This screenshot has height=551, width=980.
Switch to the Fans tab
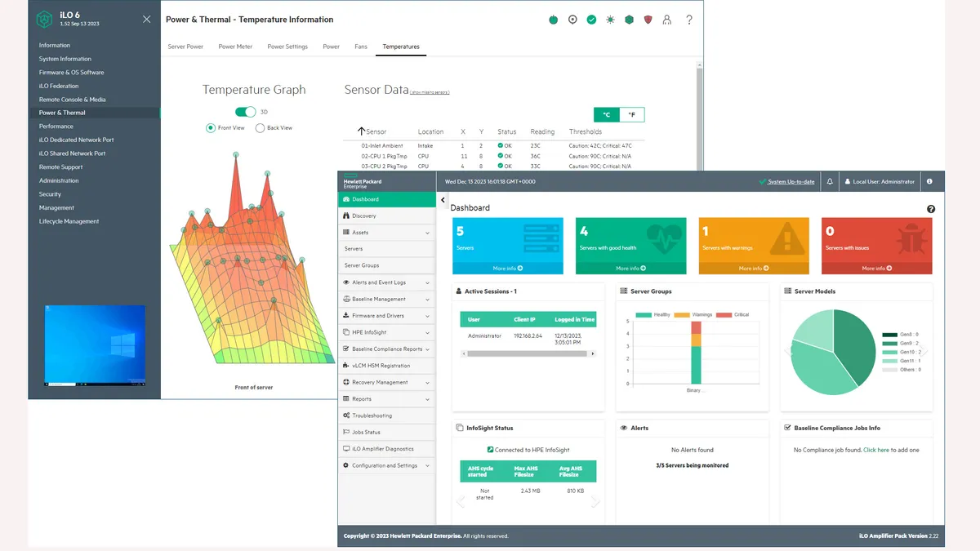[x=360, y=47]
